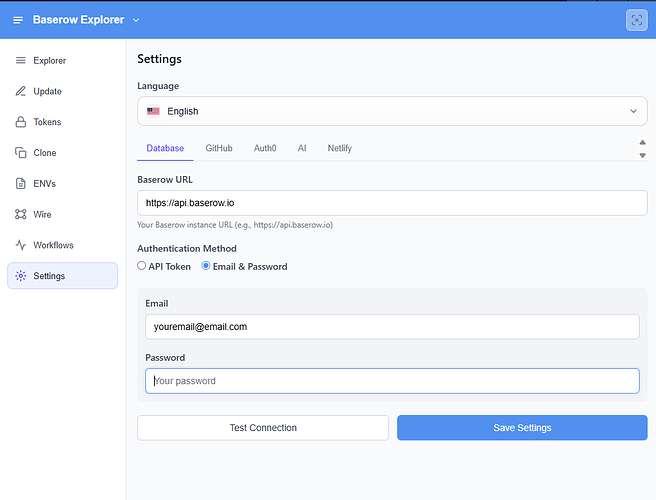Switch to the GitHub tab

point(219,148)
